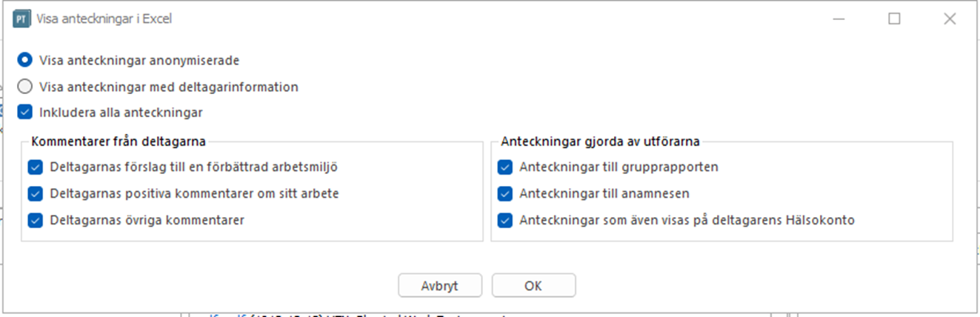Disable Deltagarnas övriga kommentarer checkbox
980x317 pixels.
click(x=36, y=220)
